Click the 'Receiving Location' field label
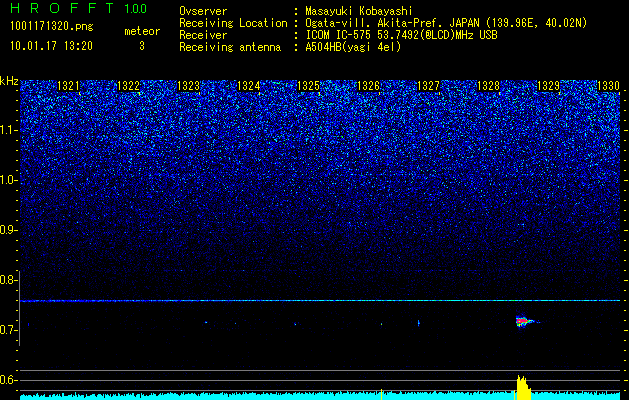 [x=233, y=23]
